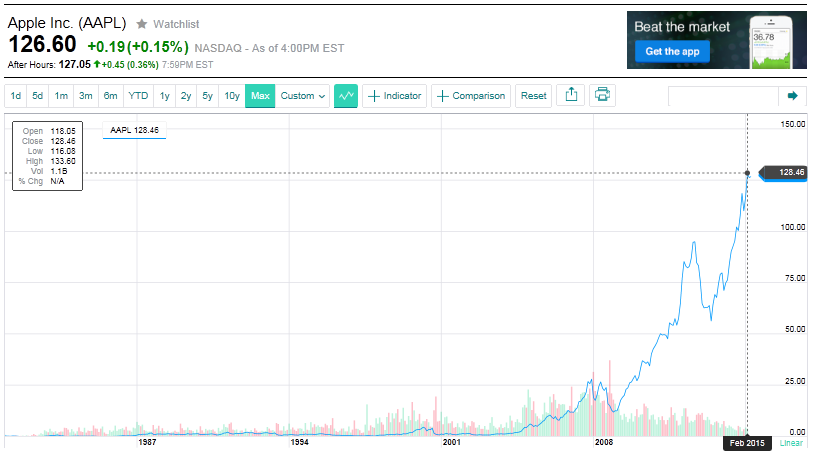Switch chart range to YTD

tap(138, 96)
